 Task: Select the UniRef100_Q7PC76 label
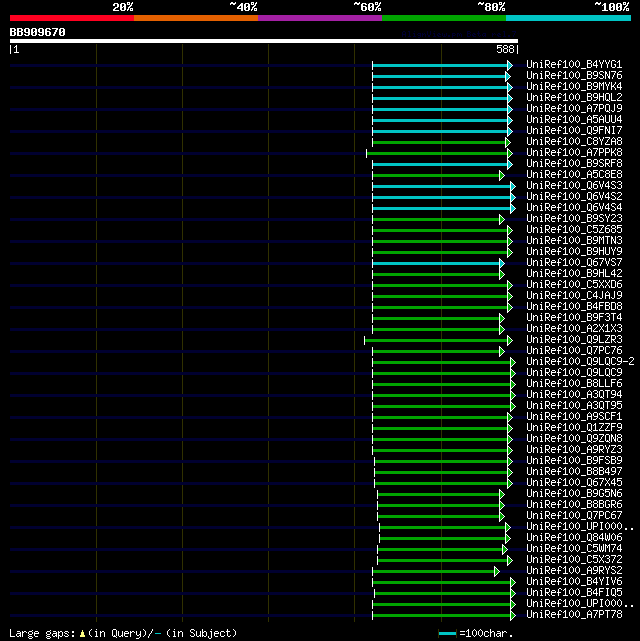point(574,351)
